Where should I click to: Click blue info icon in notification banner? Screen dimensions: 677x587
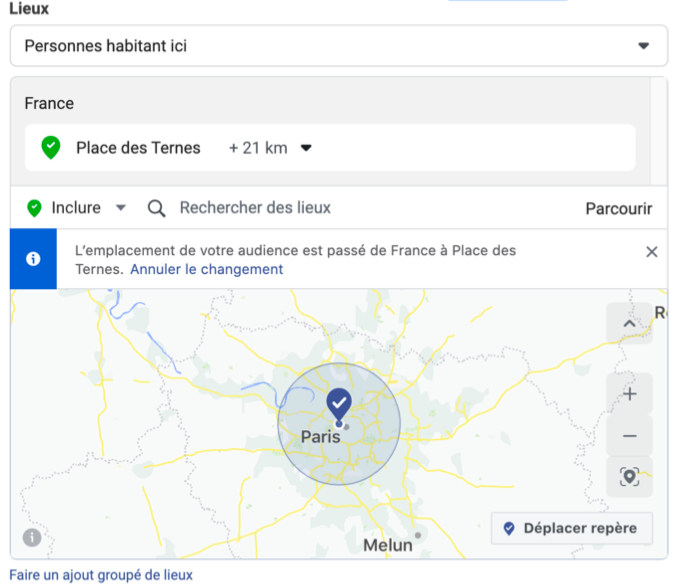pos(33,259)
